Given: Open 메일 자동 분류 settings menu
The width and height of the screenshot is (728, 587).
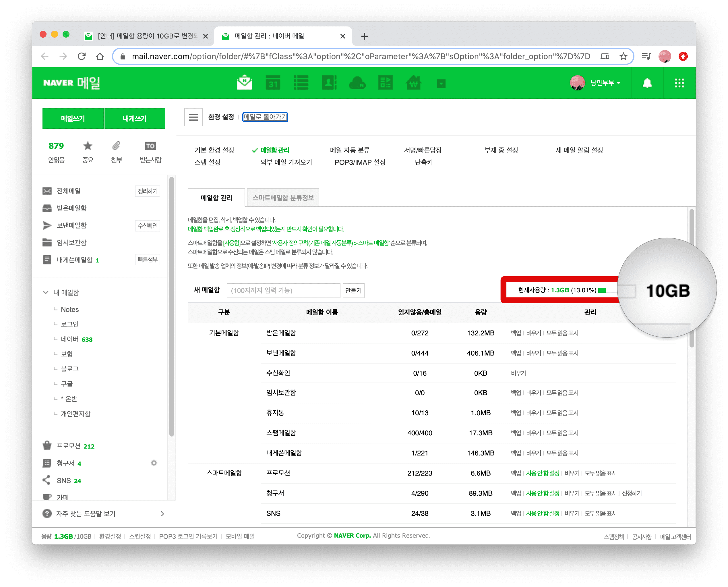Looking at the screenshot, I should pos(350,150).
